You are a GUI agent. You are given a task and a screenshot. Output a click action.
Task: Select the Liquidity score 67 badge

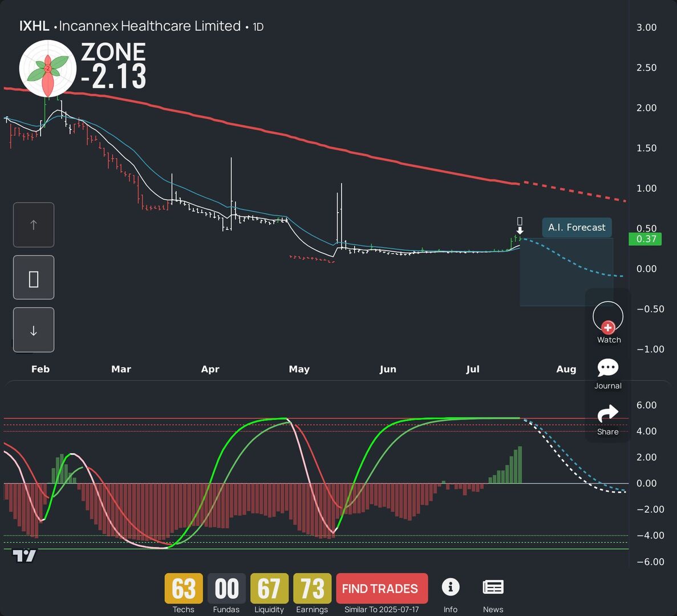tap(269, 589)
